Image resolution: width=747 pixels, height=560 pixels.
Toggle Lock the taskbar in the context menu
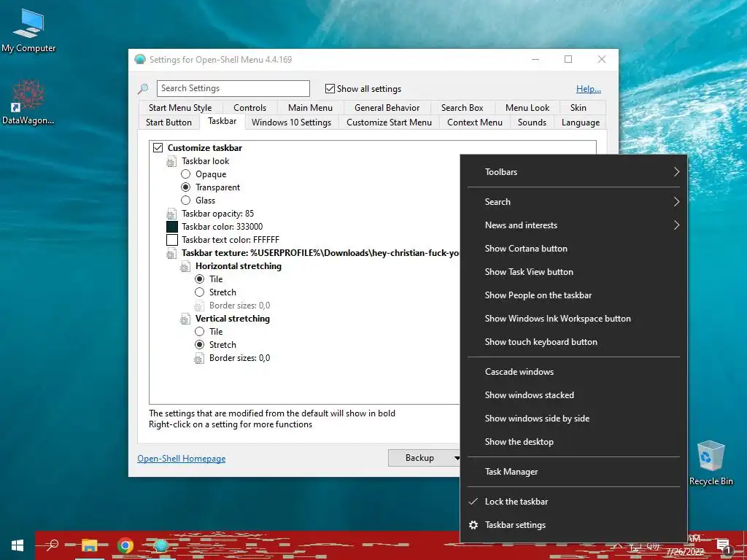(573, 502)
